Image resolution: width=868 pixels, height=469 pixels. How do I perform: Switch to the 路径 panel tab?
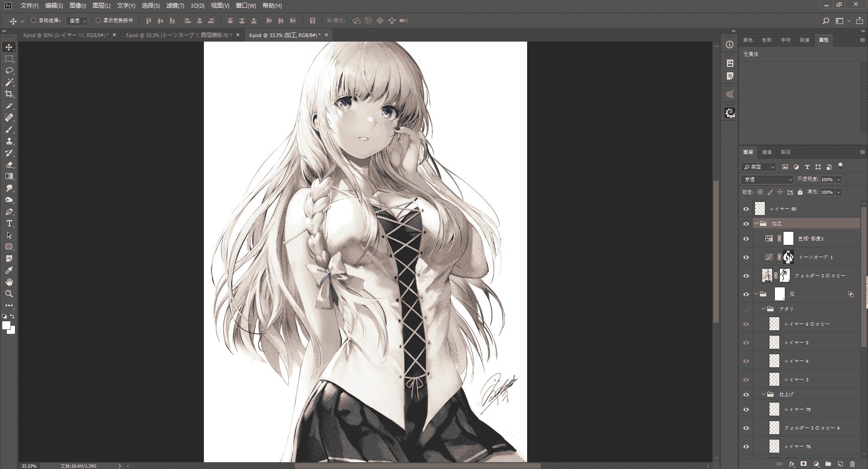click(x=786, y=152)
